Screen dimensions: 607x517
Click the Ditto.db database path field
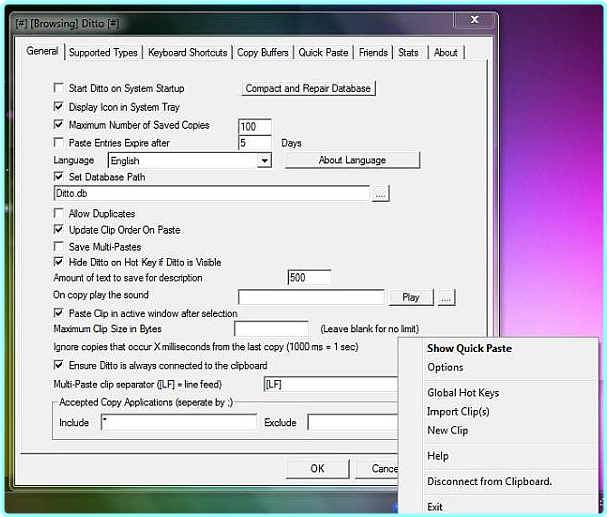[x=212, y=193]
